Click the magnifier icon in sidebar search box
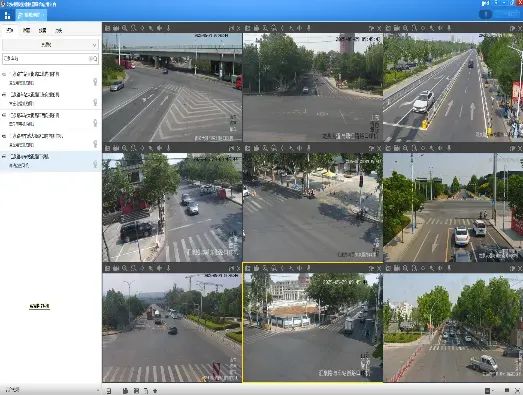The height and width of the screenshot is (395, 523). tap(93, 59)
